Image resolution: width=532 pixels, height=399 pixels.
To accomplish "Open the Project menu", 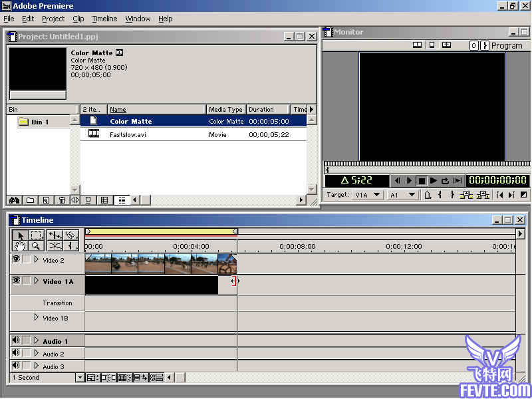I will (x=53, y=19).
